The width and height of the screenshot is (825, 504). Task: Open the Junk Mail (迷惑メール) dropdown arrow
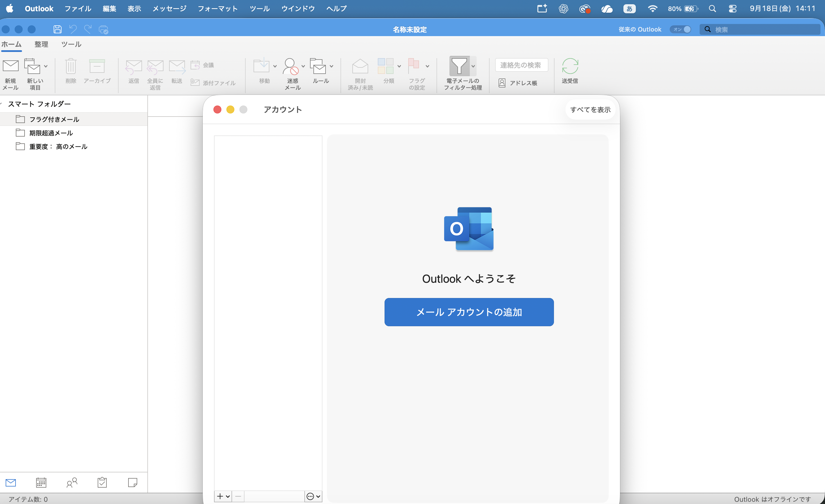[303, 66]
